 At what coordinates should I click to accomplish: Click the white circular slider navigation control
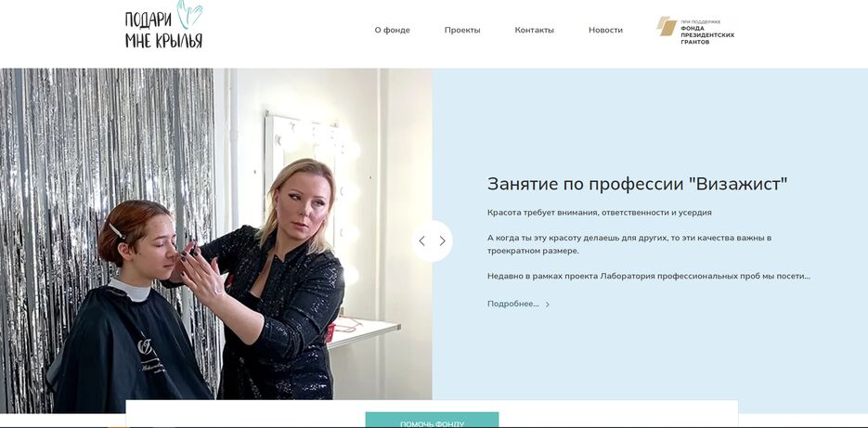(x=432, y=240)
